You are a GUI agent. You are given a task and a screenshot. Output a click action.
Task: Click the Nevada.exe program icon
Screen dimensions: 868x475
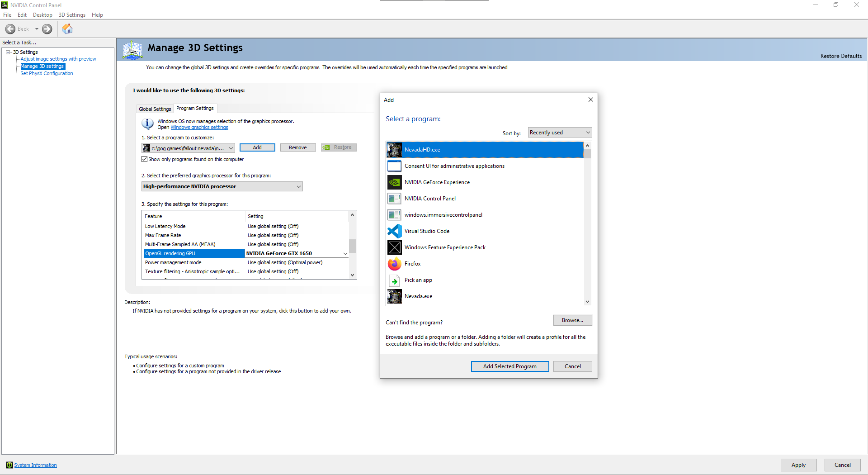tap(394, 296)
